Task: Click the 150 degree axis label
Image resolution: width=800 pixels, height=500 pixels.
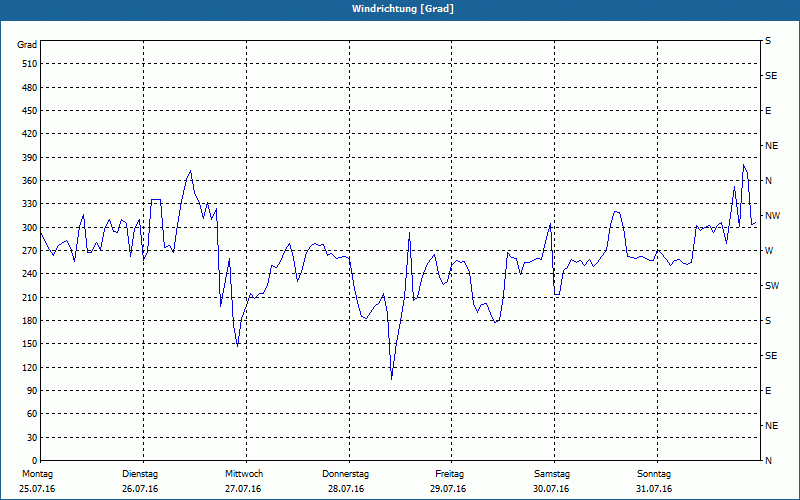Action: point(30,344)
